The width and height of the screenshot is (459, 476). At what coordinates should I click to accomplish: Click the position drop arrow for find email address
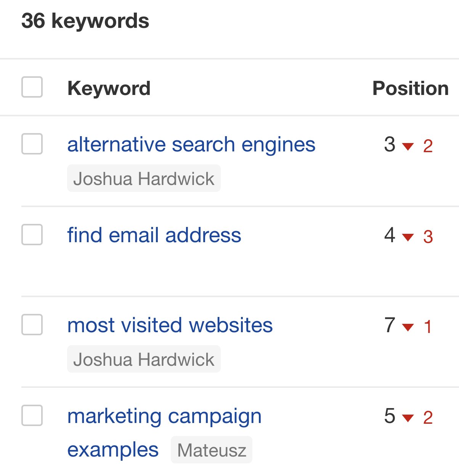pyautogui.click(x=407, y=237)
